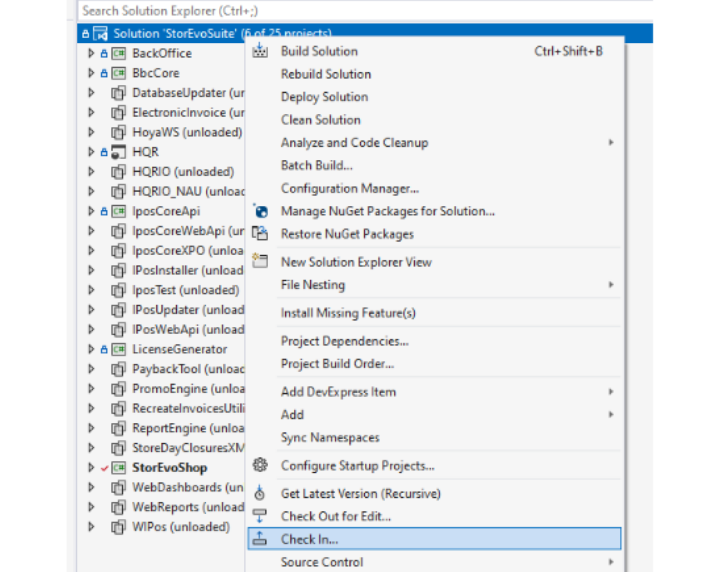
Task: Expand the IposCoreApi project node
Action: pos(91,211)
